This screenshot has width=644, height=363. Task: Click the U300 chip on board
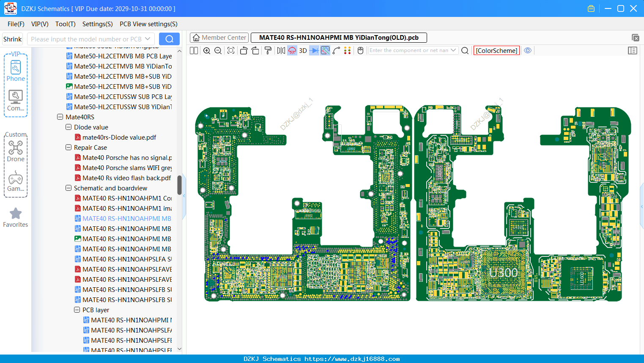pos(503,273)
